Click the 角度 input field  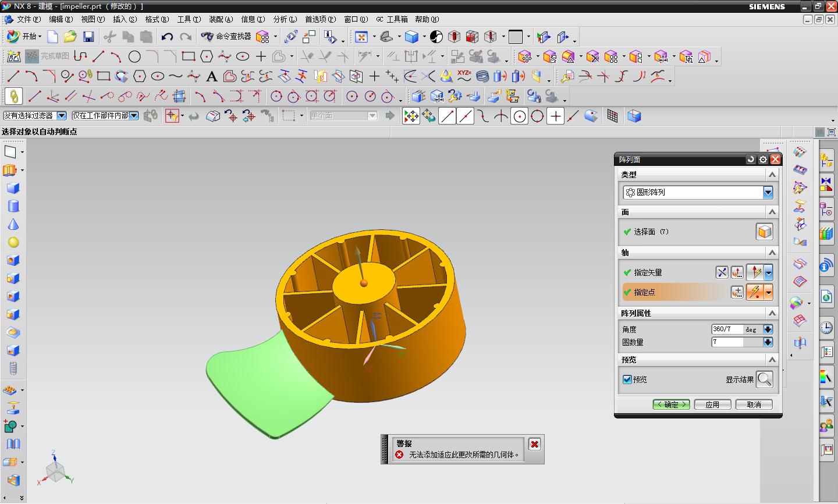(727, 329)
